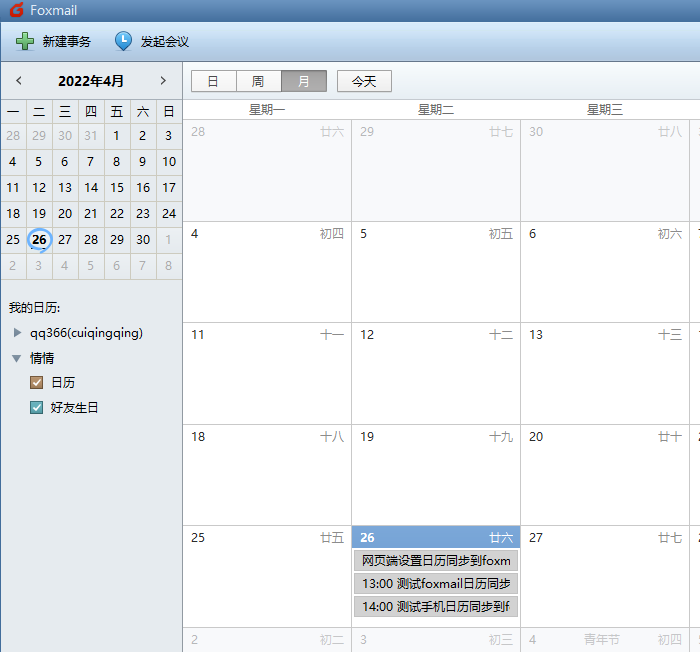Click the green plus New Task icon
Viewport: 700px width, 652px height.
pyautogui.click(x=25, y=41)
